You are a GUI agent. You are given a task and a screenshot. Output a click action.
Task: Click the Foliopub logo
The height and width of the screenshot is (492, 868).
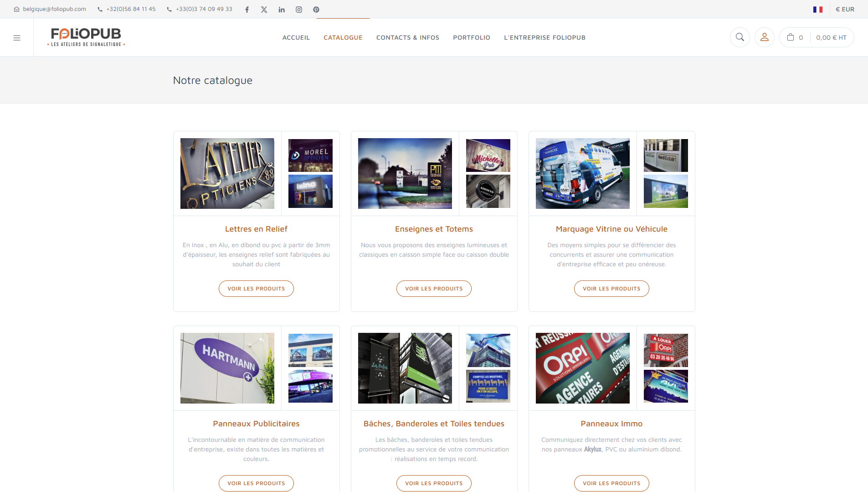click(x=86, y=37)
